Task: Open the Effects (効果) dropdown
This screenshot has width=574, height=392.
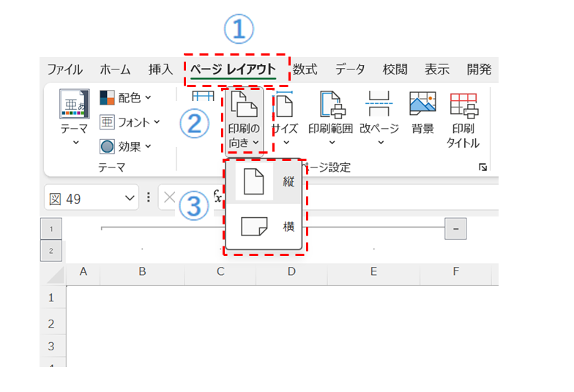Action: (126, 146)
